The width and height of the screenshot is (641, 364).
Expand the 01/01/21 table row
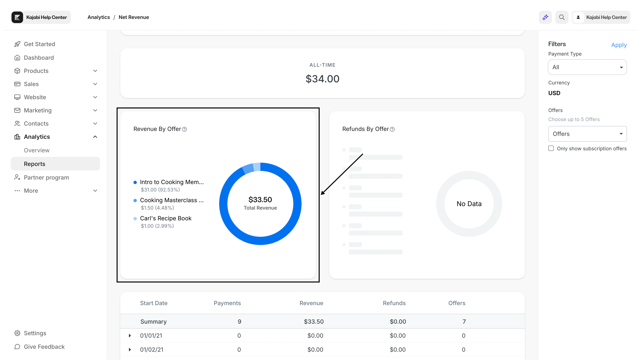point(130,336)
